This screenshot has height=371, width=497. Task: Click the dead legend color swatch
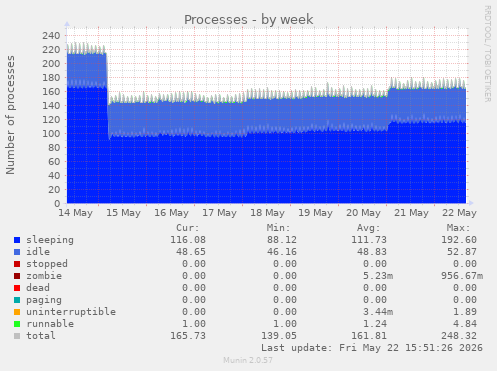pos(17,288)
